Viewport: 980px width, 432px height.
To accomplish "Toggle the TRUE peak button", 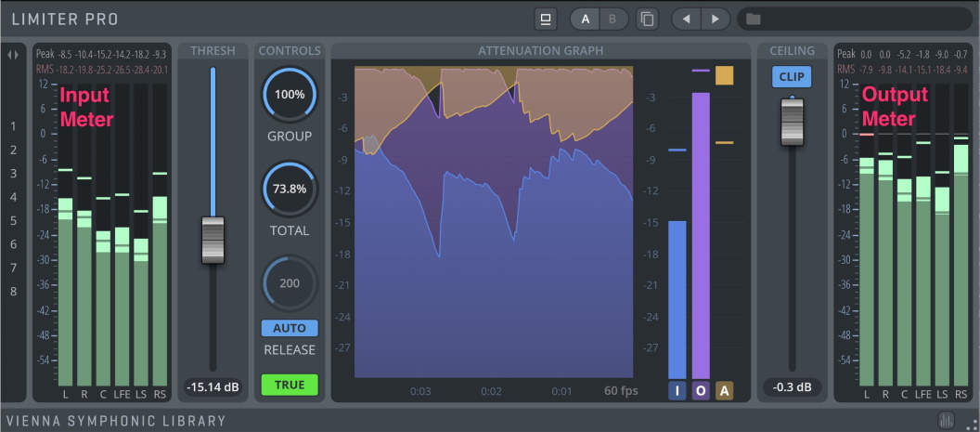I will [x=290, y=385].
